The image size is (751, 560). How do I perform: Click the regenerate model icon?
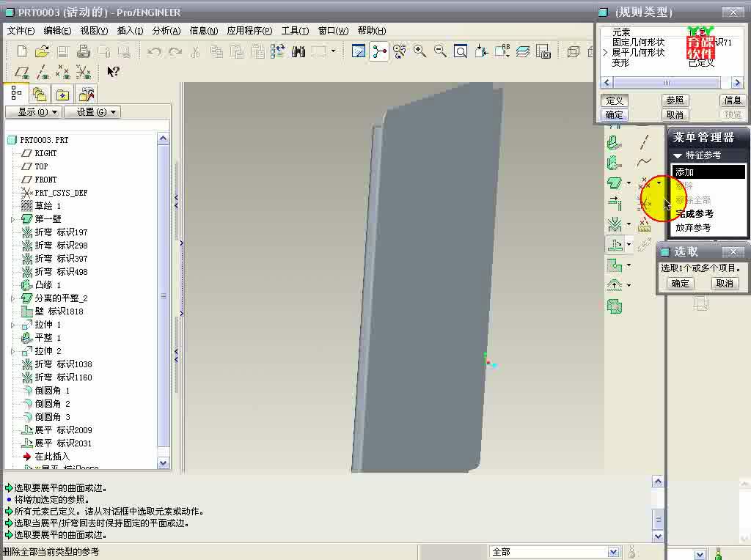pyautogui.click(x=277, y=51)
